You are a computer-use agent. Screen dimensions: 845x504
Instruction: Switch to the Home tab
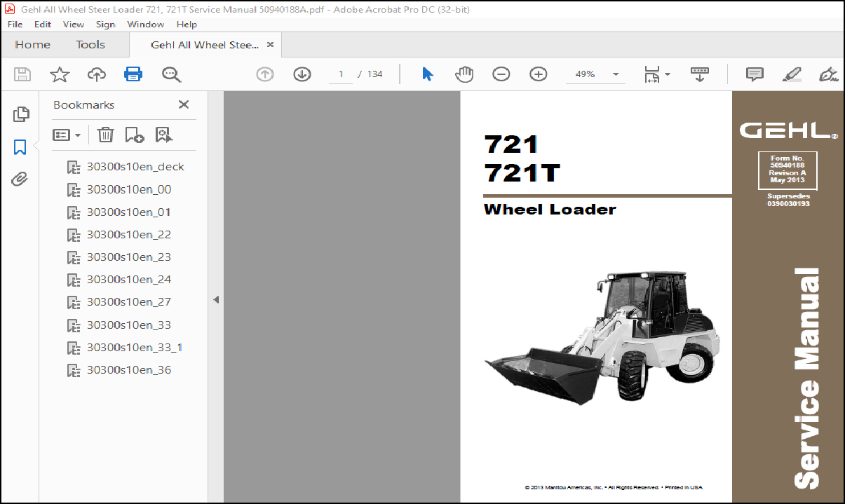[33, 45]
